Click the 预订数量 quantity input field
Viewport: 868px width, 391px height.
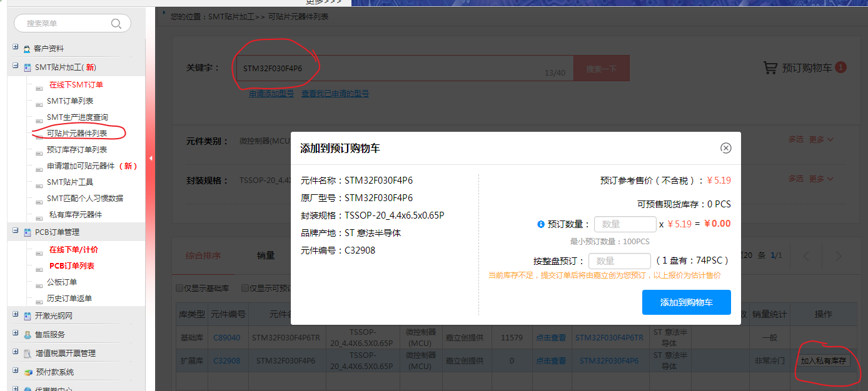[625, 224]
